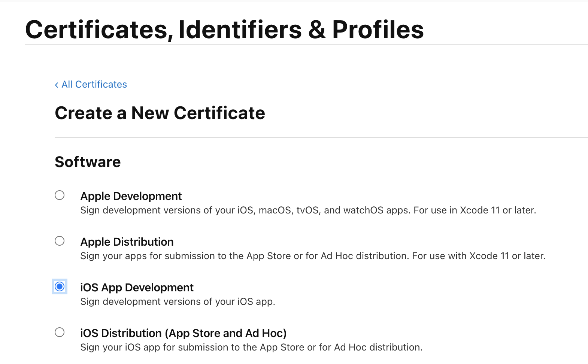
Task: Click the Apple Development label text
Action: click(131, 196)
